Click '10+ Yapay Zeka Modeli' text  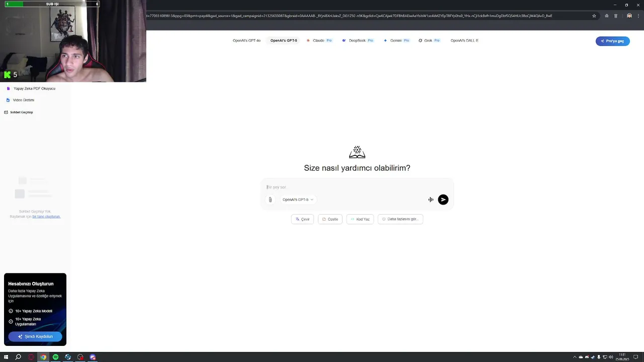[34, 311]
